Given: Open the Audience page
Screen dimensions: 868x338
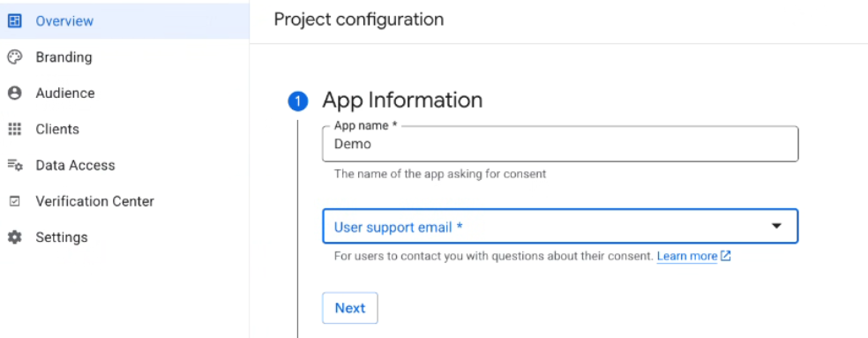Looking at the screenshot, I should pos(124,93).
